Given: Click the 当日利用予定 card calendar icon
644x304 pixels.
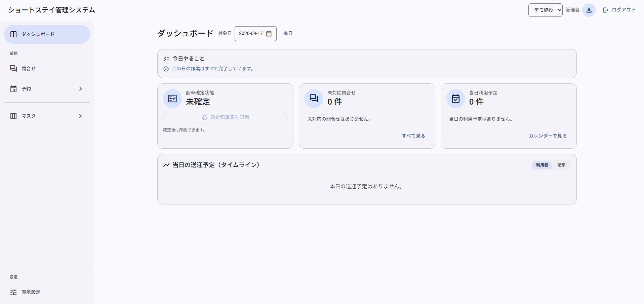Looking at the screenshot, I should [456, 99].
